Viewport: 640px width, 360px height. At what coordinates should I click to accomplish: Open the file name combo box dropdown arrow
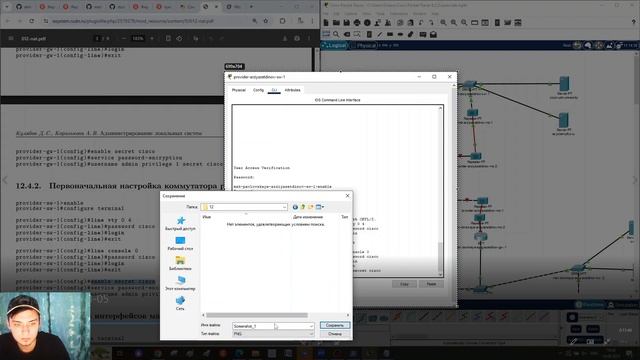click(x=311, y=326)
